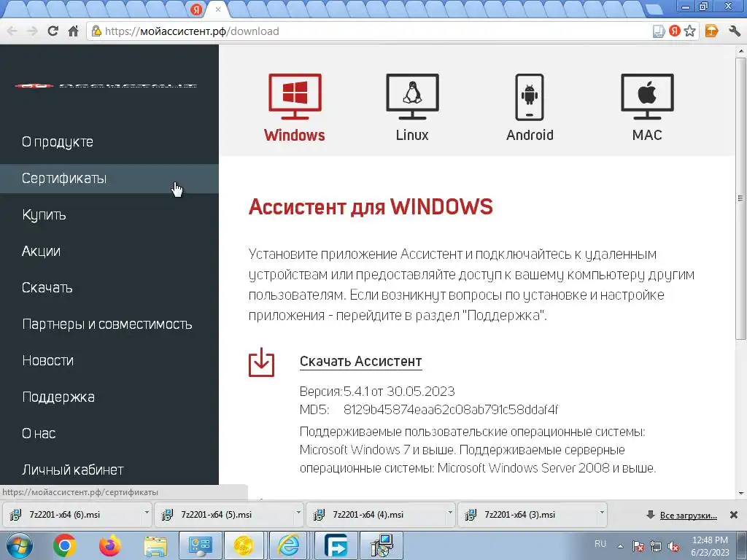Open the Поддержка menu item
The height and width of the screenshot is (560, 747).
pos(58,397)
